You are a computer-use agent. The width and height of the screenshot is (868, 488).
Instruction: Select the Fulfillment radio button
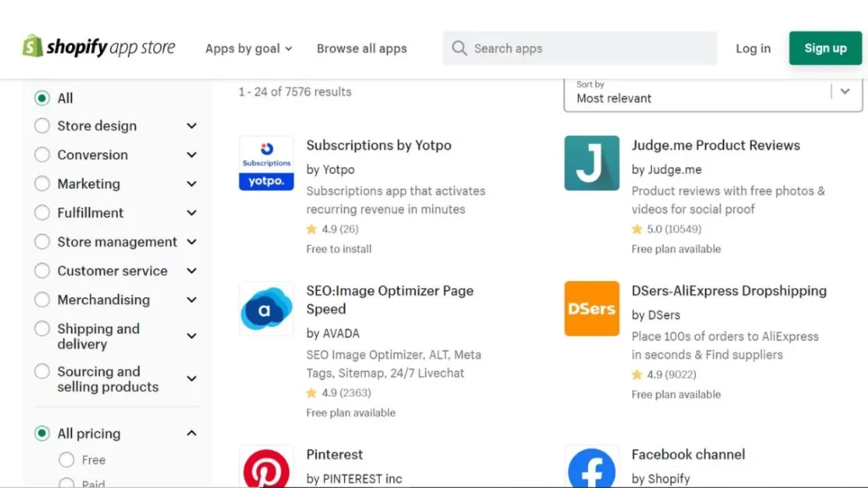[x=42, y=213]
